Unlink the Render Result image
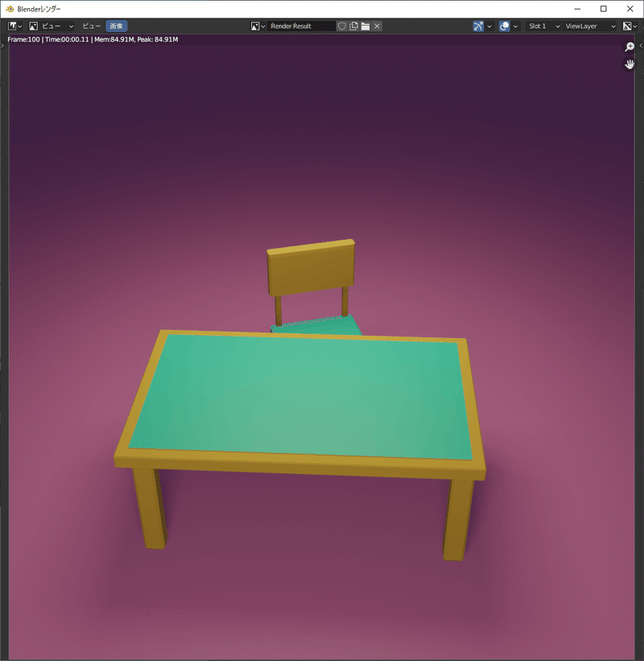This screenshot has height=661, width=644. (378, 26)
